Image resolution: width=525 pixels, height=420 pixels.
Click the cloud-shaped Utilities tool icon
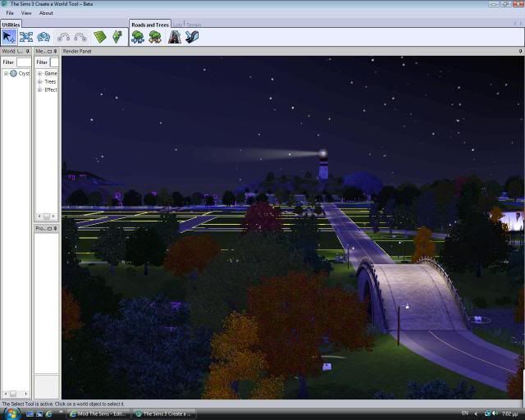click(x=44, y=37)
